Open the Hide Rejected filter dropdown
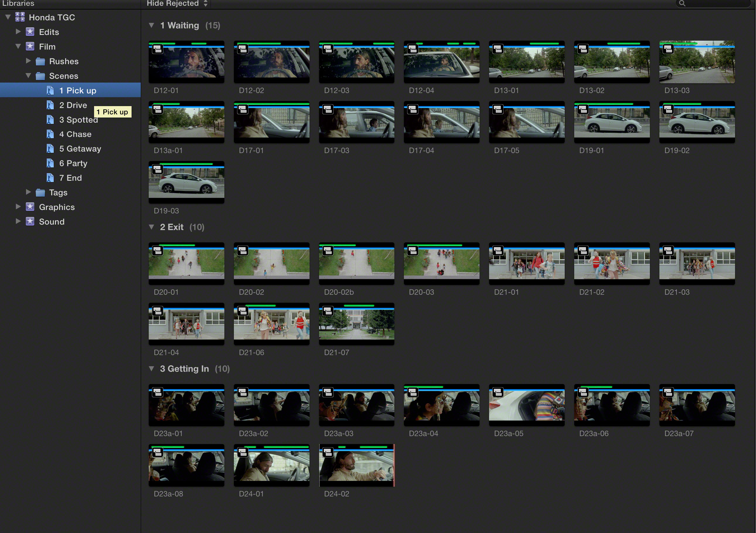 click(177, 3)
